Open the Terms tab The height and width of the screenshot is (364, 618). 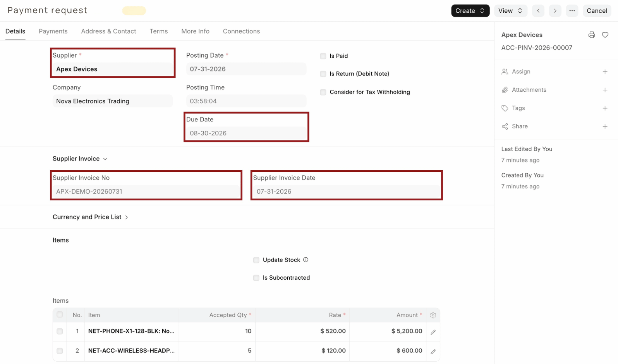click(x=159, y=31)
